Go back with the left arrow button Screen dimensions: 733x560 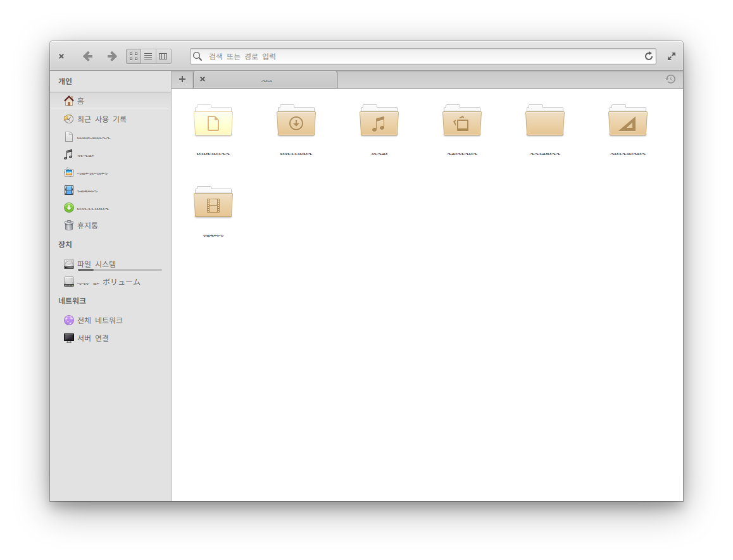(x=87, y=56)
